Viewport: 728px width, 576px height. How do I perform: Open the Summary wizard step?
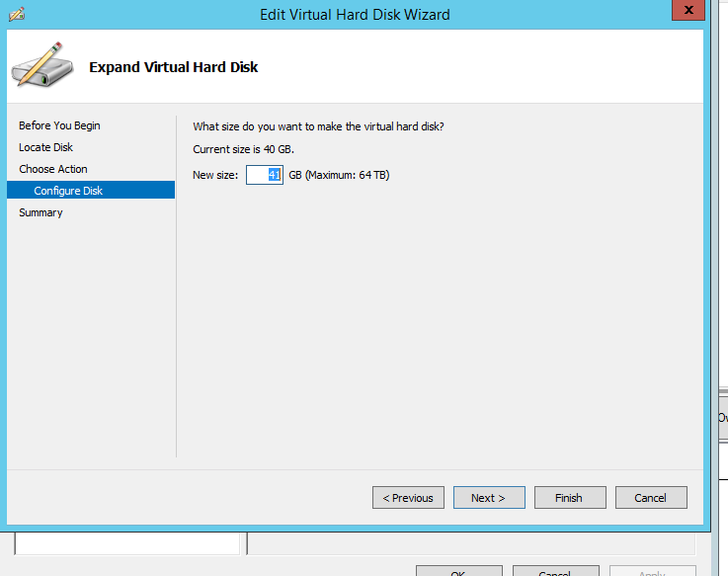point(40,212)
